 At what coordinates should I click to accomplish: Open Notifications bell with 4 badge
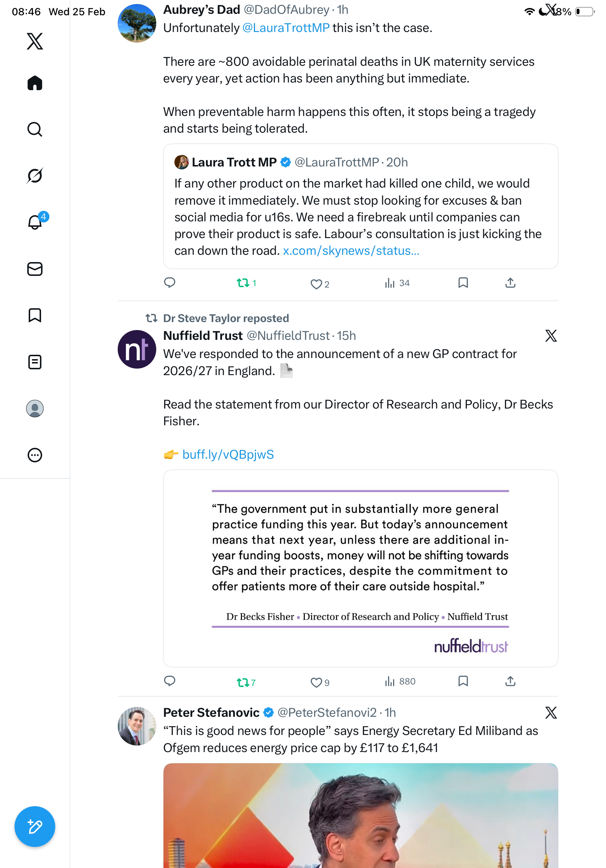click(35, 222)
